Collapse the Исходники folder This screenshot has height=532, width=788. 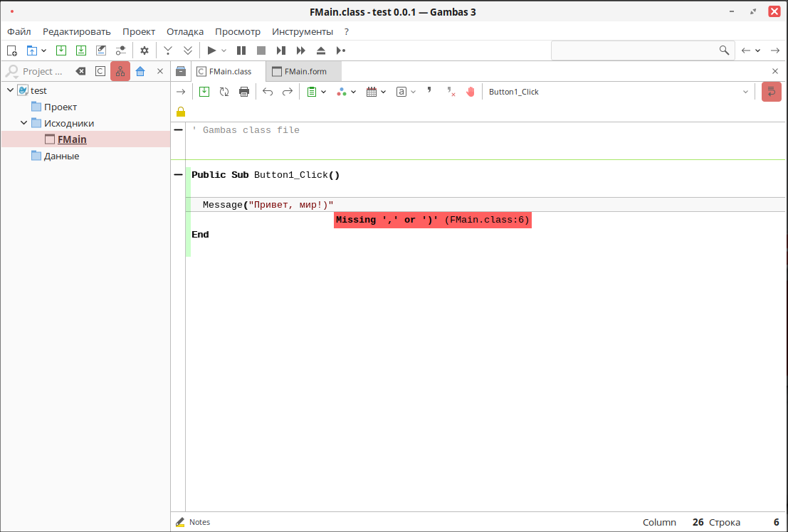[23, 123]
